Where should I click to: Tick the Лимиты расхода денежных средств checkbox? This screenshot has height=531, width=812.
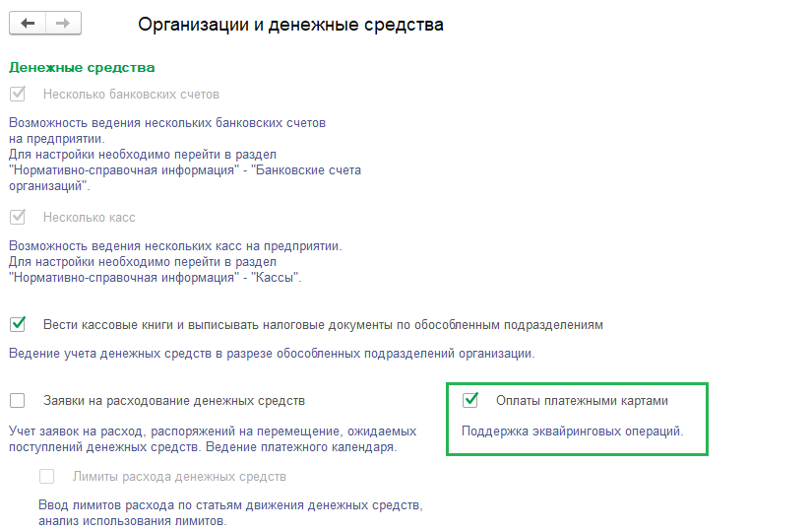coord(46,476)
